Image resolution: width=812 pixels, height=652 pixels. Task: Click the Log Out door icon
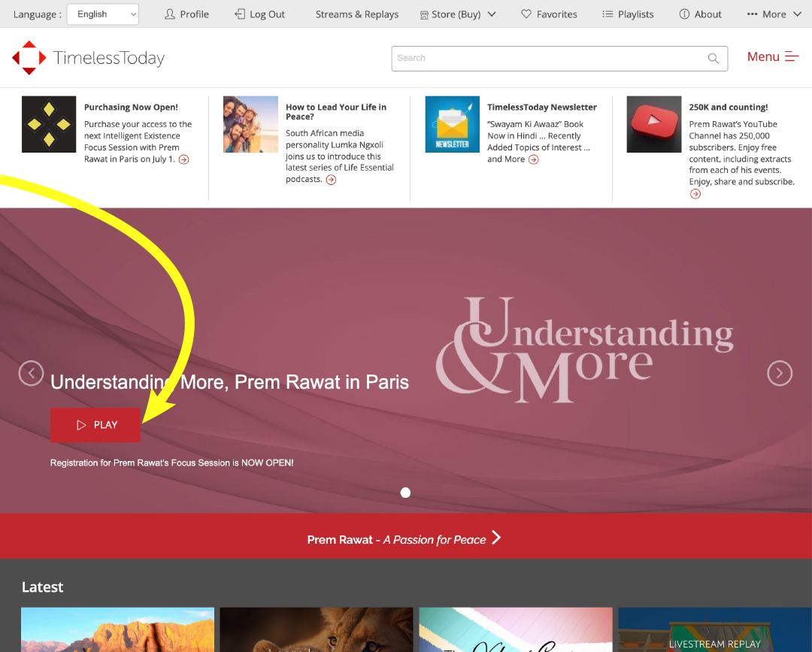[240, 14]
